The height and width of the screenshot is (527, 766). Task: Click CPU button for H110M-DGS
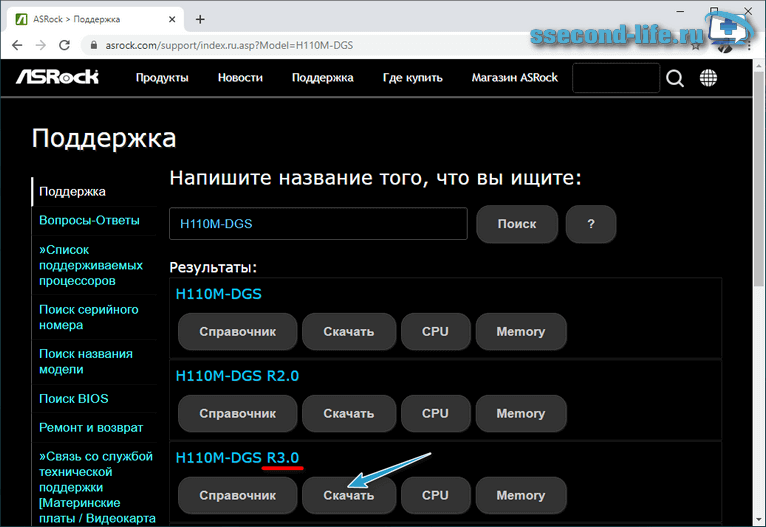(435, 332)
